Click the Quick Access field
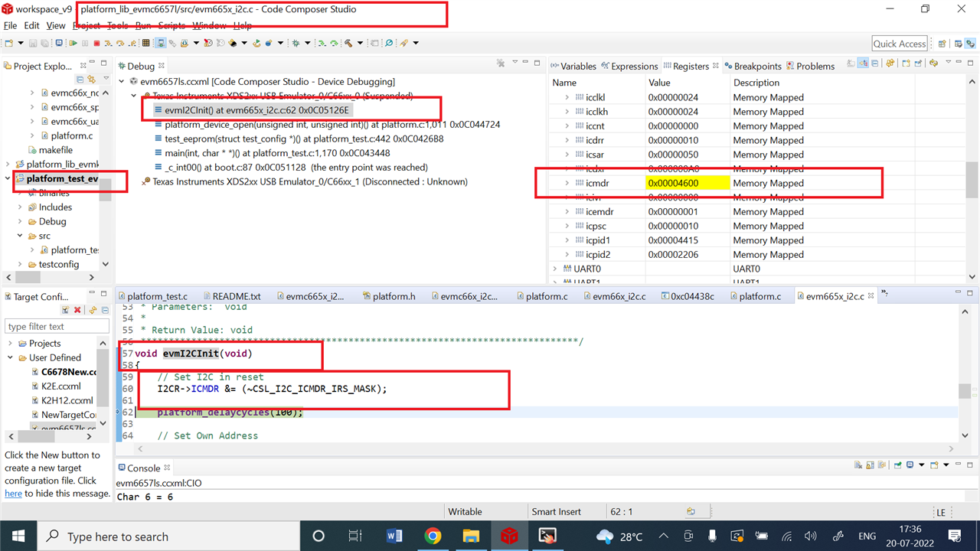980x551 pixels. [x=900, y=44]
